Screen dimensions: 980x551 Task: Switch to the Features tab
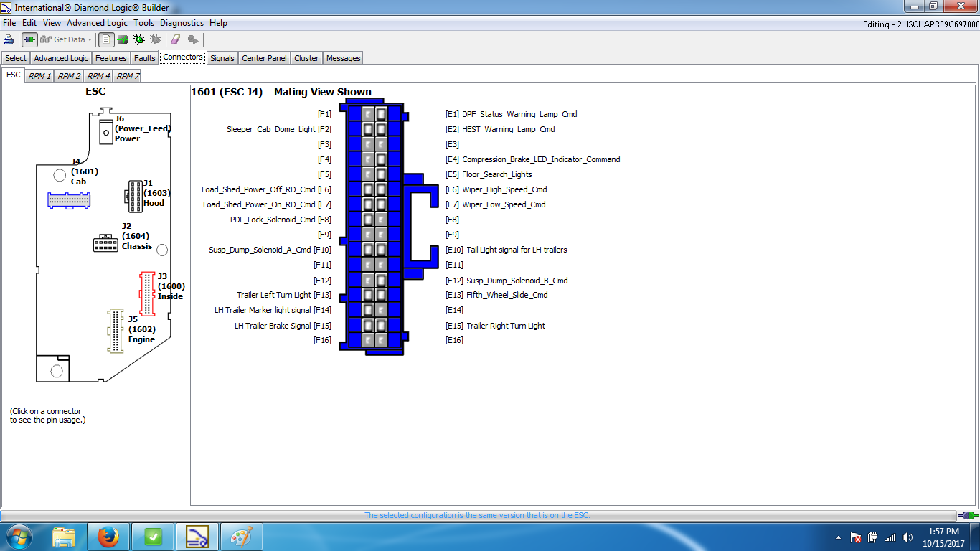click(111, 58)
